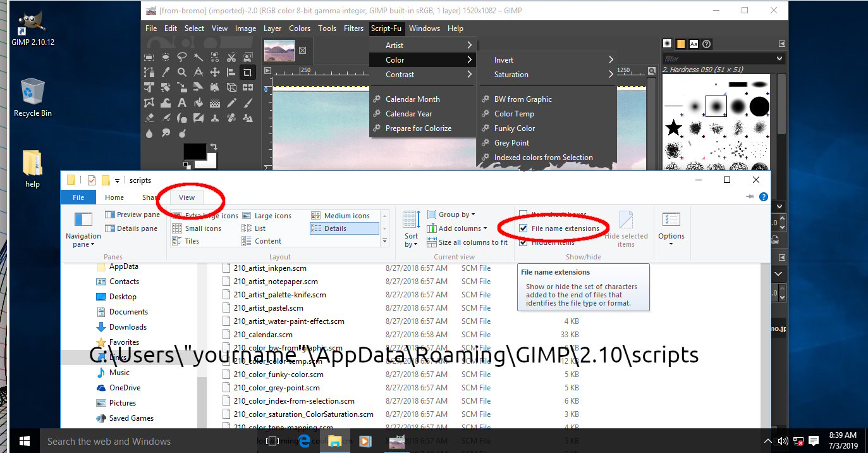Expand the Contrast submenu

[422, 75]
